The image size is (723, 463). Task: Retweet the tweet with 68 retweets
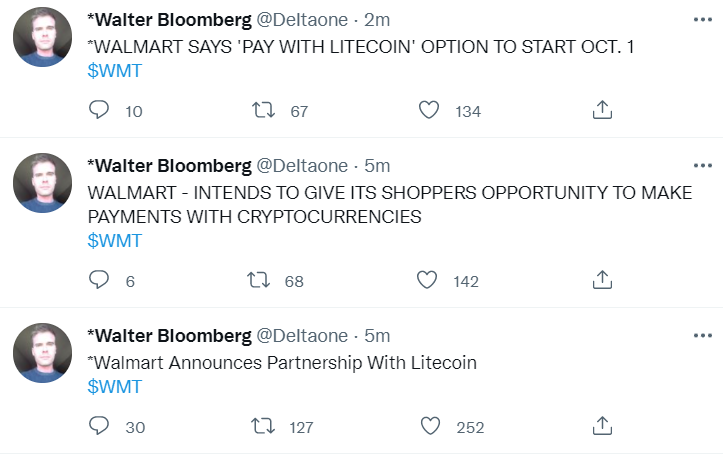click(259, 280)
